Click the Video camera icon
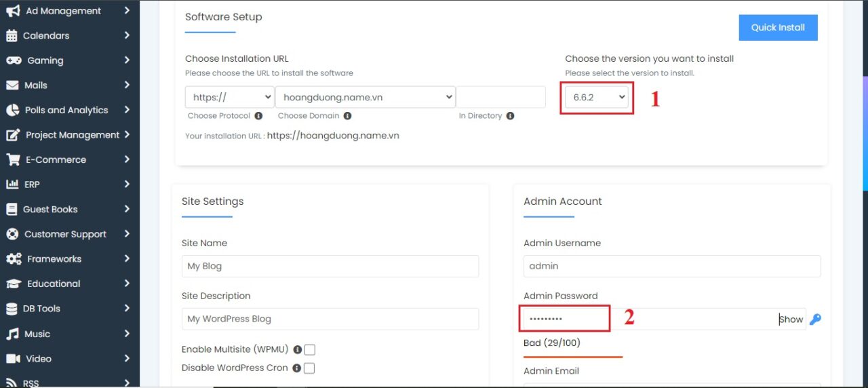This screenshot has height=388, width=868. point(13,358)
